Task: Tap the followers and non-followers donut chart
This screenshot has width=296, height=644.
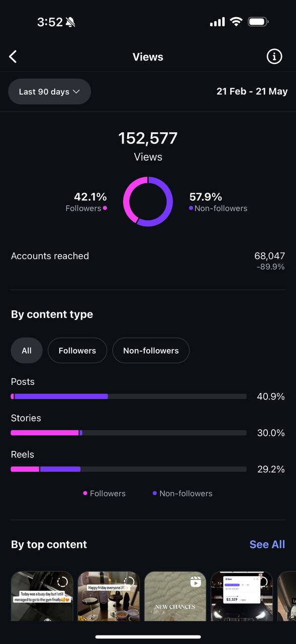Action: click(148, 201)
